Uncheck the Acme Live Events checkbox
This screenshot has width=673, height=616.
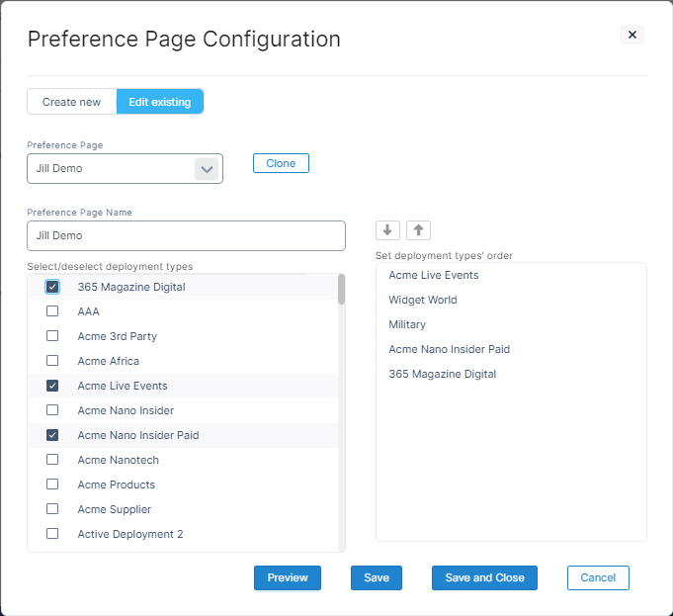pos(53,386)
